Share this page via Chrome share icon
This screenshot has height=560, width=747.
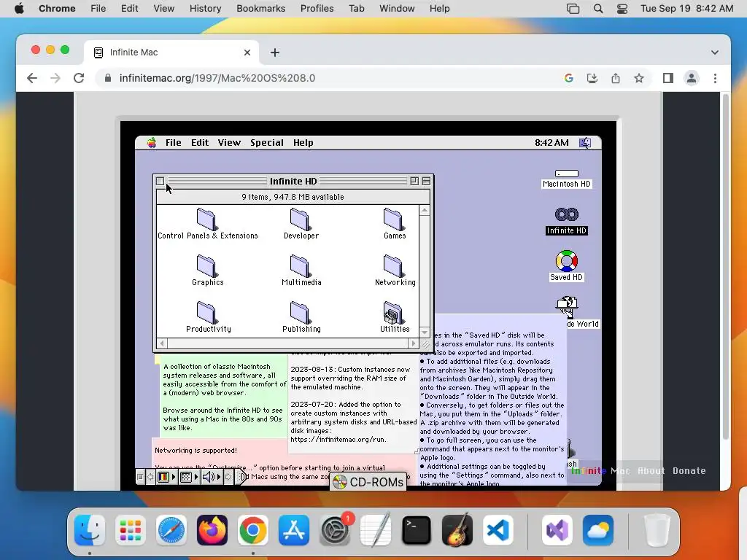616,78
